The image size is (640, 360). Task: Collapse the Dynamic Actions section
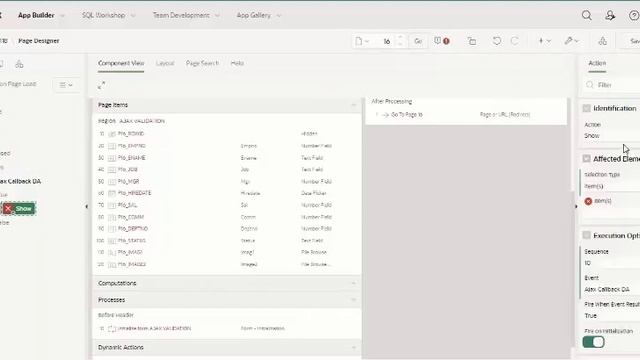tap(353, 347)
